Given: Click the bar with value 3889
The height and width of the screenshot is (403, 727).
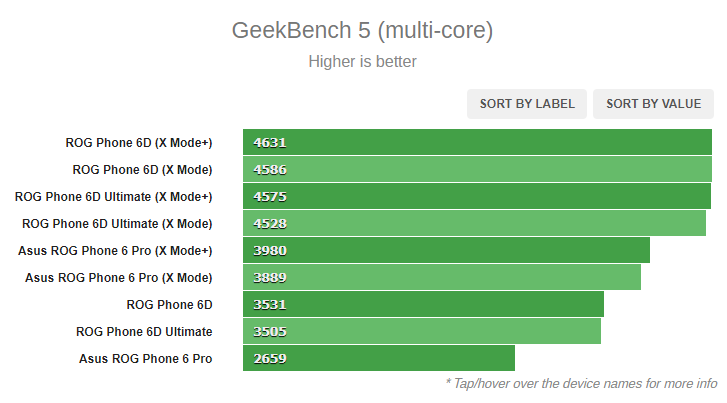Looking at the screenshot, I should (441, 278).
